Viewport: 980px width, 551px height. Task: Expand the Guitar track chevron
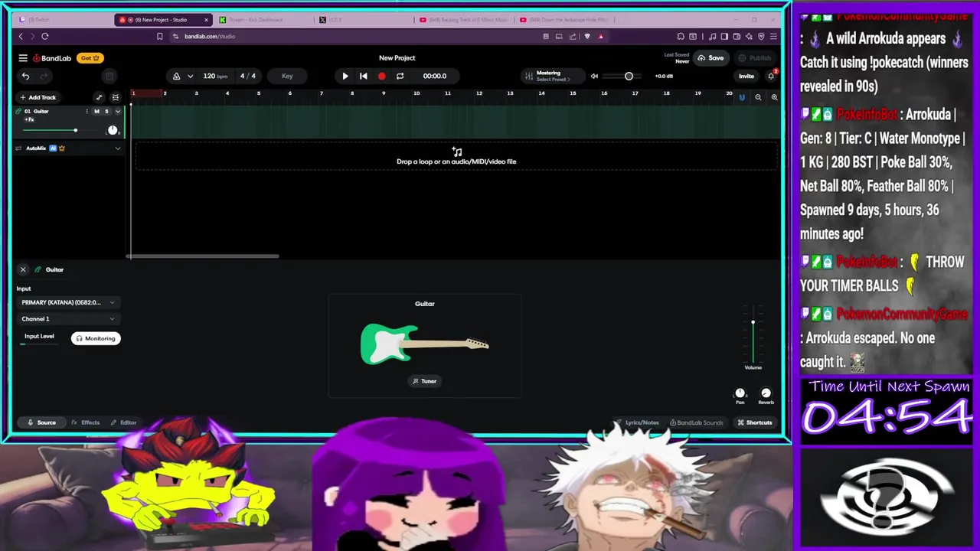(x=117, y=112)
